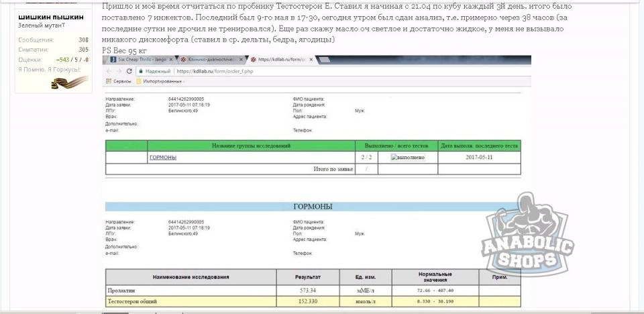Screen dimensions: 644x314
Task: Open the Сервисы apps grid icon
Action: (108, 81)
